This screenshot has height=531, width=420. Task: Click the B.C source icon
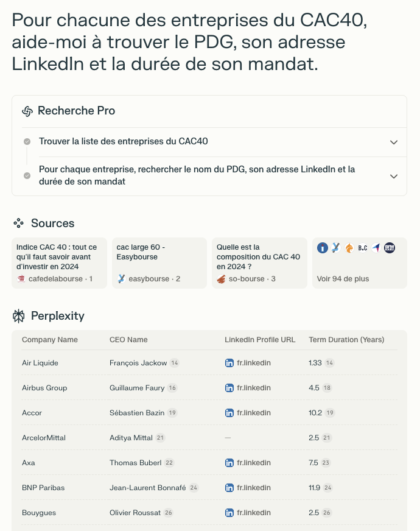pyautogui.click(x=363, y=248)
